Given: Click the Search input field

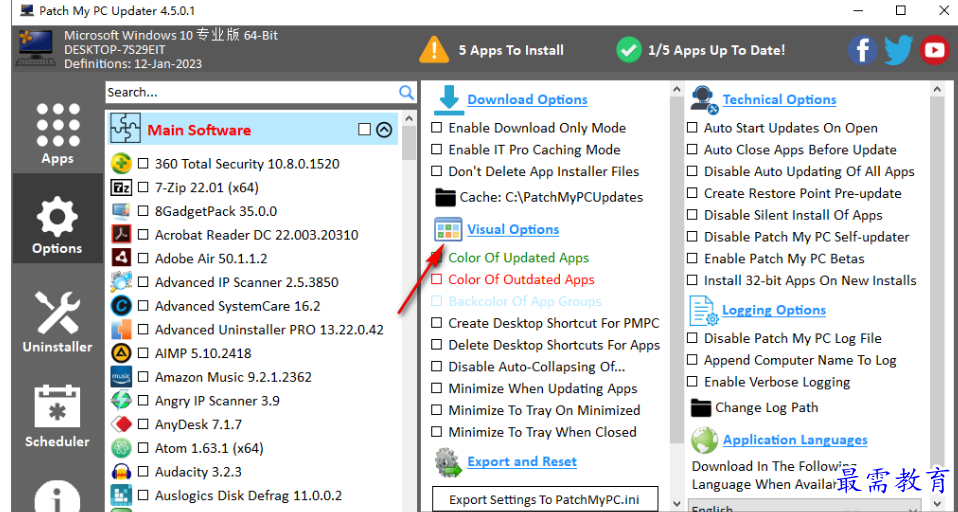Looking at the screenshot, I should pyautogui.click(x=251, y=92).
